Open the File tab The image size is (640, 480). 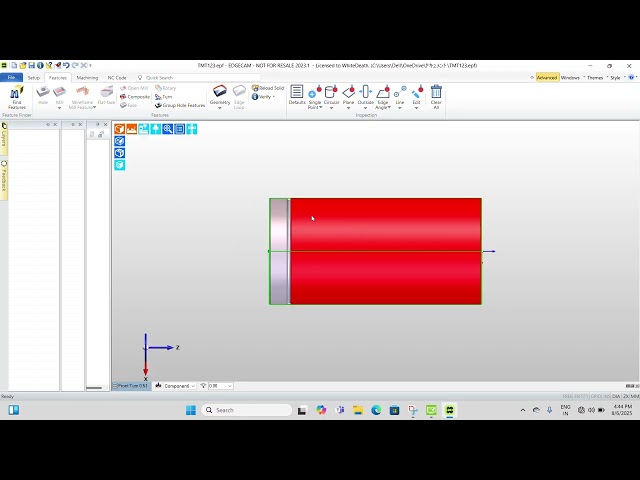point(11,78)
